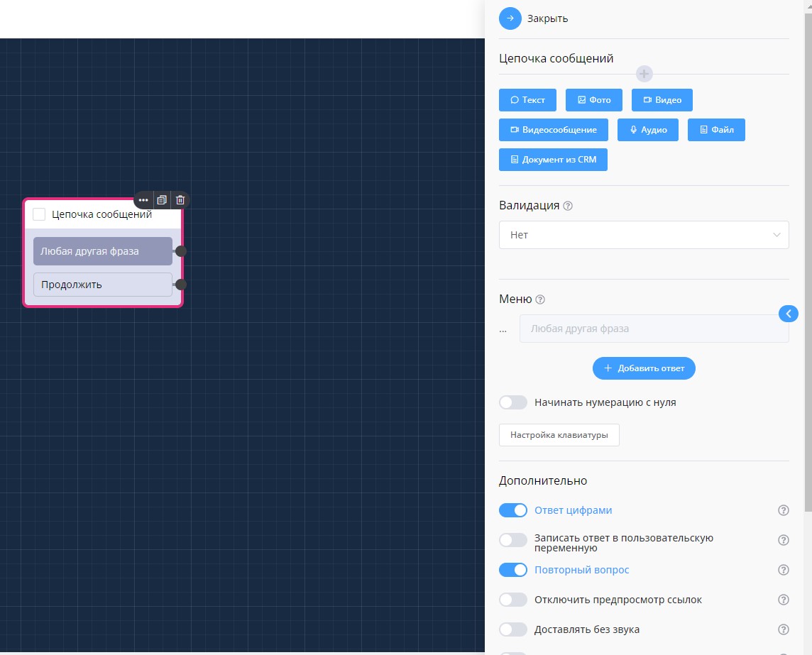Delete block with trash icon
This screenshot has width=812, height=655.
[180, 200]
